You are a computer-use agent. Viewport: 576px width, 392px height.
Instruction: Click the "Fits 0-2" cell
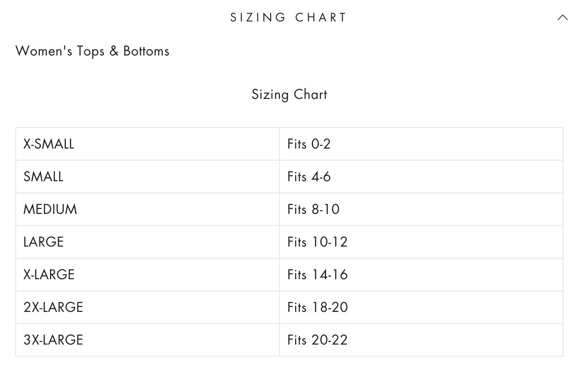pos(309,144)
